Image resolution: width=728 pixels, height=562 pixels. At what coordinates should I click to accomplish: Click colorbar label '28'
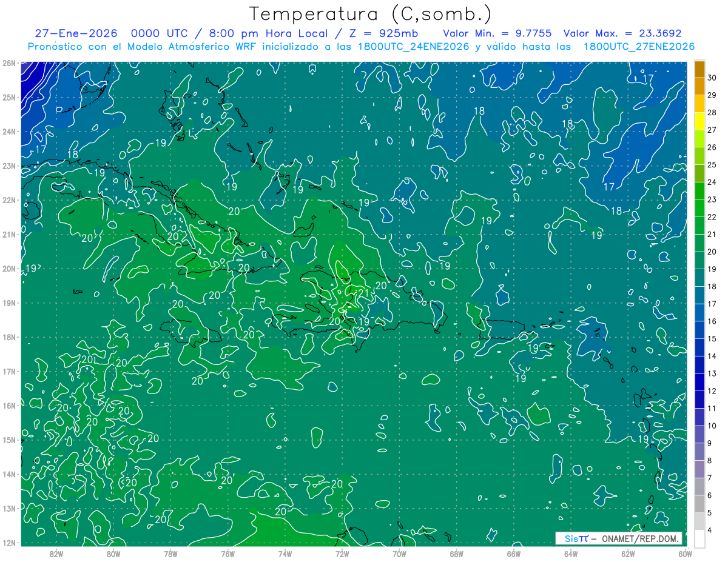pyautogui.click(x=712, y=112)
